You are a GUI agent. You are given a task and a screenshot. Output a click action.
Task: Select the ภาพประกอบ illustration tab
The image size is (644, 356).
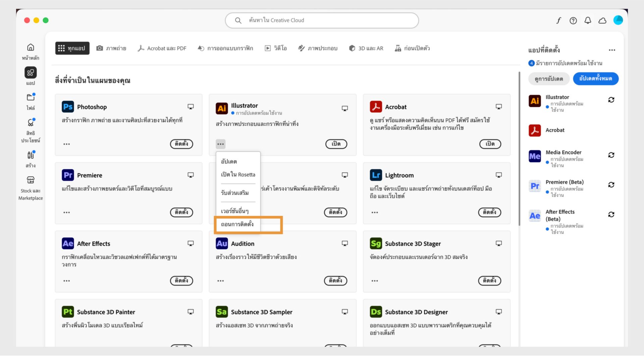pos(318,48)
